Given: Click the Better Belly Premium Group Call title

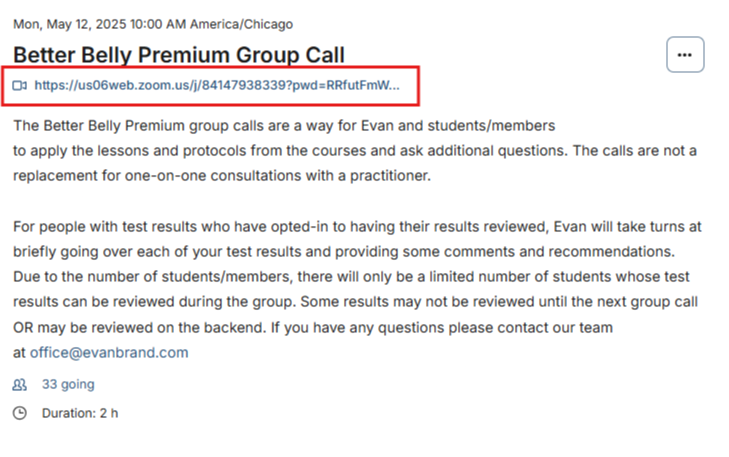Looking at the screenshot, I should 179,55.
